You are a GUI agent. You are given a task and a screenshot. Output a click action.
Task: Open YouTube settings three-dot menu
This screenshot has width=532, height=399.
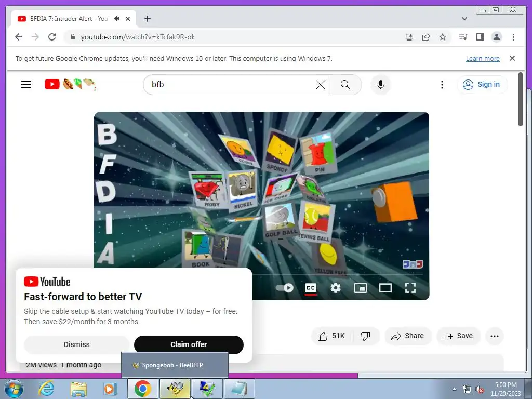[442, 85]
